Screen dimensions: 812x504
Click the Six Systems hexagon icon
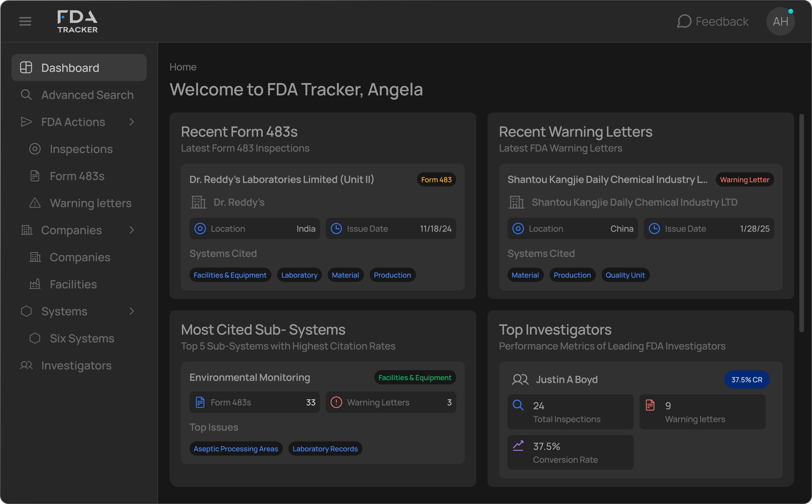(x=35, y=338)
